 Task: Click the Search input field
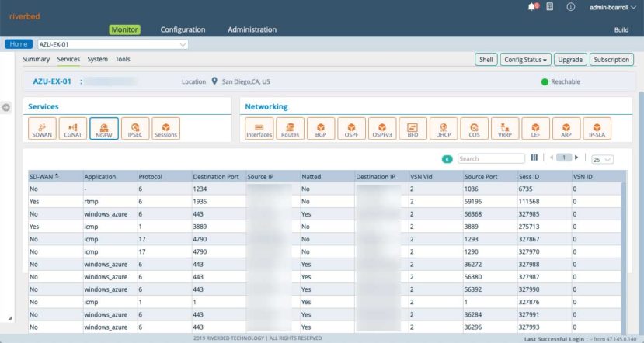[x=491, y=159]
